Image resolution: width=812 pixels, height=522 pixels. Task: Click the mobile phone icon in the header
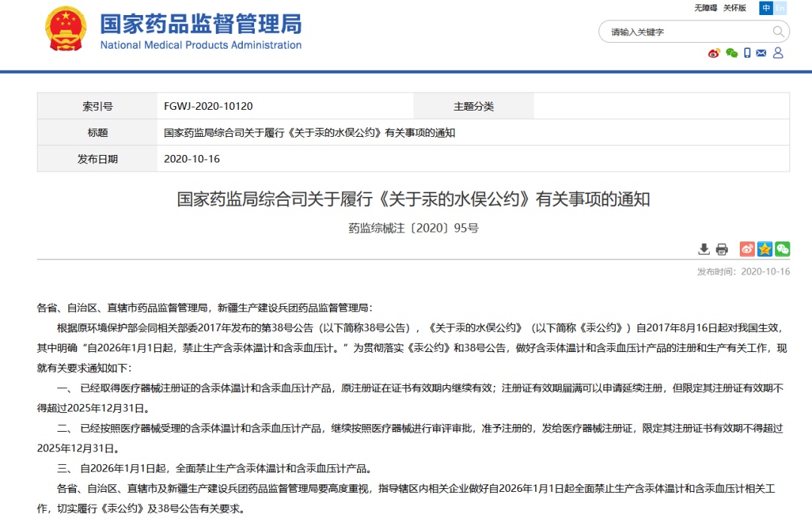point(747,53)
